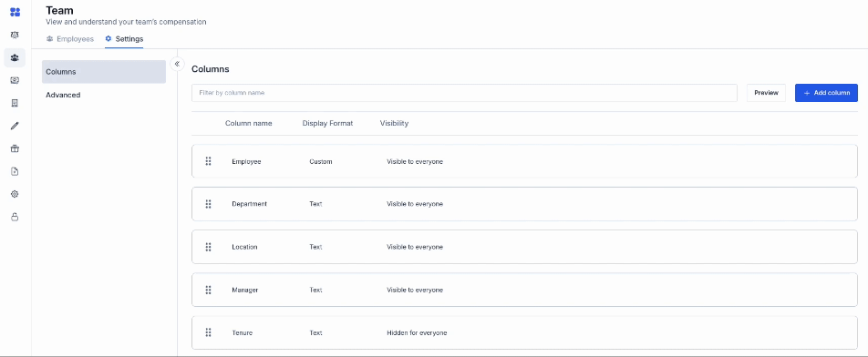Click the Preview button

(x=766, y=93)
